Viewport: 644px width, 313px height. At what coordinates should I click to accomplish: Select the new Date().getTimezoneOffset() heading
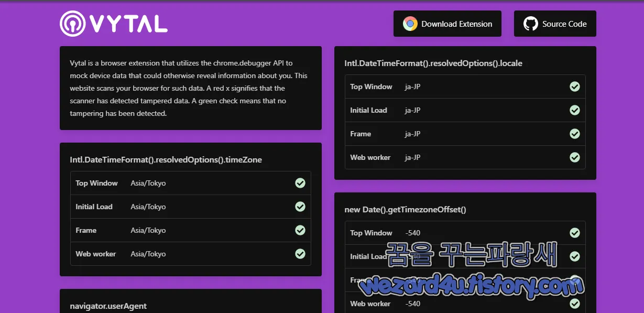(405, 209)
